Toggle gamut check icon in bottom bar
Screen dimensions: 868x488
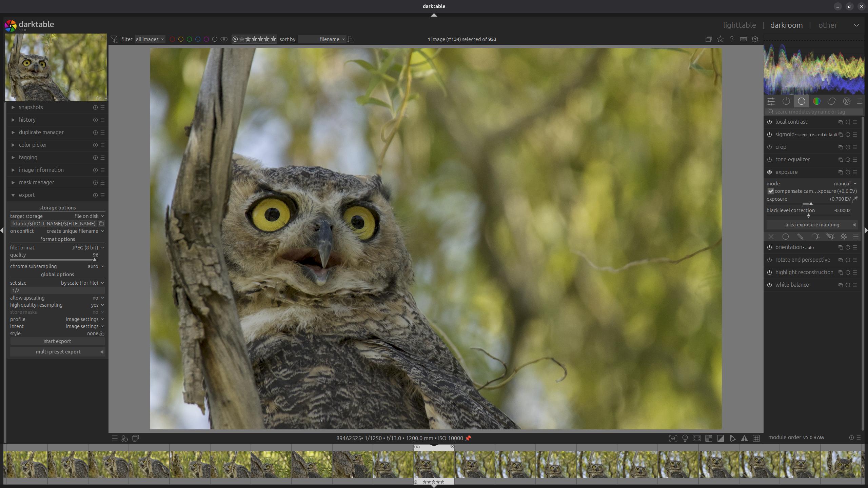744,438
